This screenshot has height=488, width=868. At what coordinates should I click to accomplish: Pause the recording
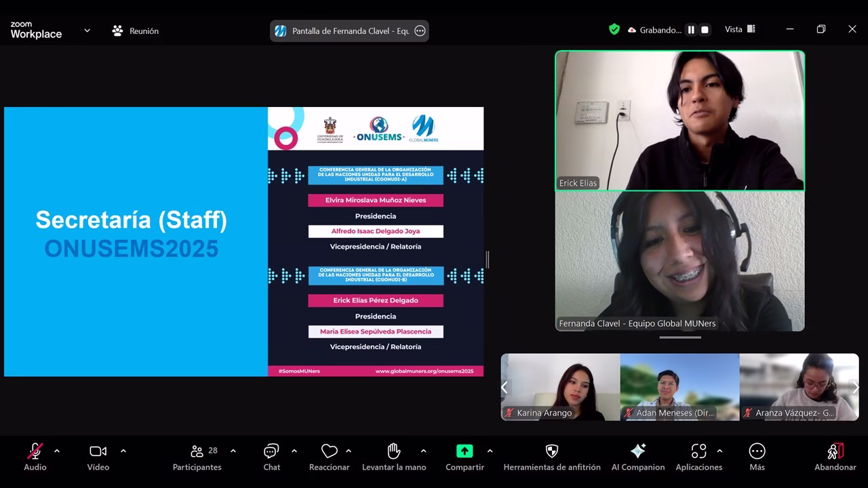pos(691,30)
